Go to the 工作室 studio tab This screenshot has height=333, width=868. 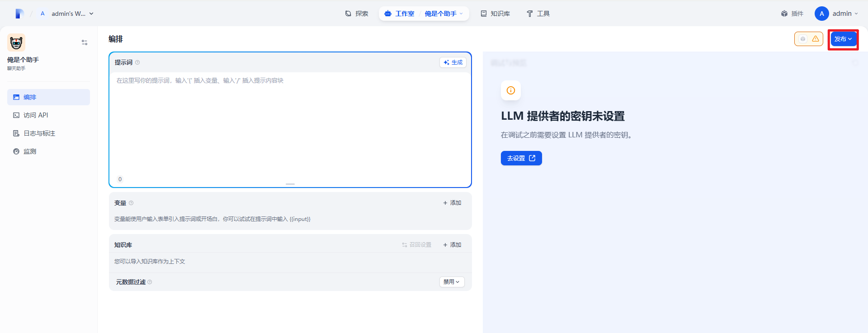[400, 14]
